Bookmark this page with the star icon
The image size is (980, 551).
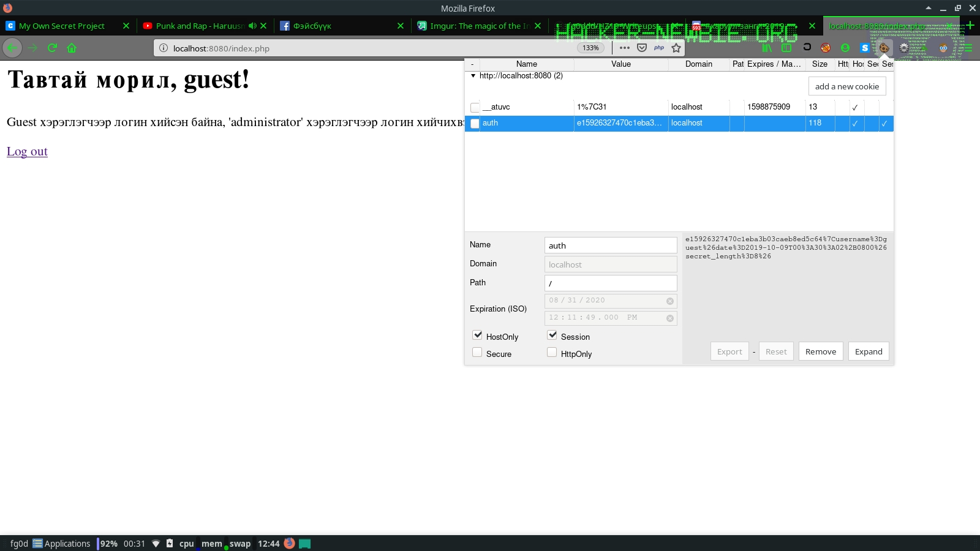tap(676, 48)
